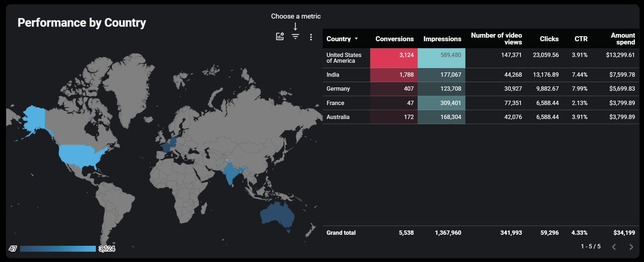The height and width of the screenshot is (262, 644).
Task: Click the map color legend gradient bar
Action: click(58, 249)
